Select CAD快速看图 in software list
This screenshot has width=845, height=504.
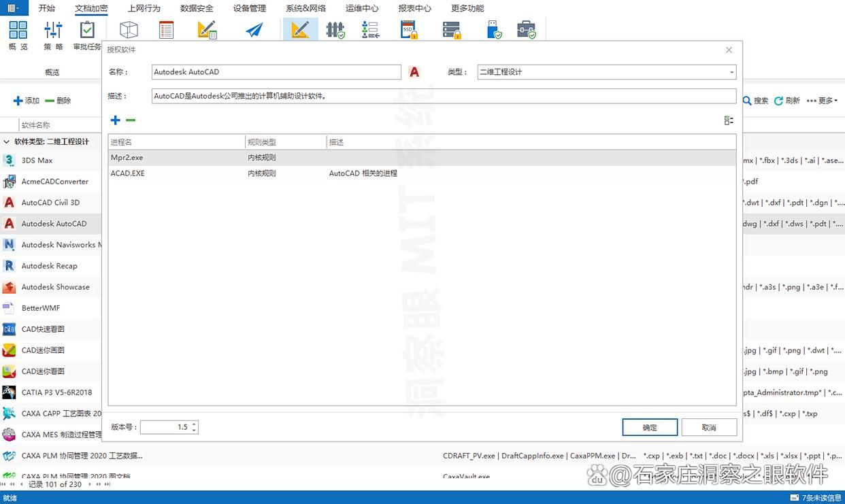(43, 329)
